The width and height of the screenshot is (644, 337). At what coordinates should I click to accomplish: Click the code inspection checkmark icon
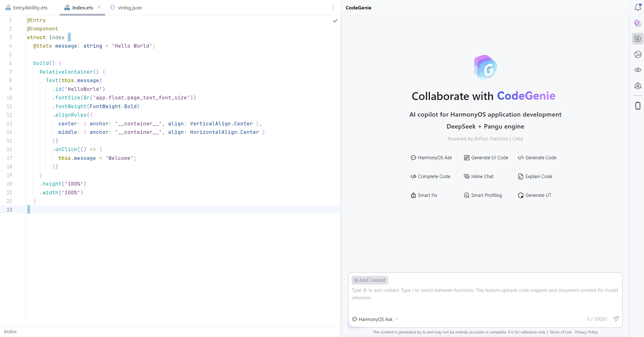click(x=335, y=21)
